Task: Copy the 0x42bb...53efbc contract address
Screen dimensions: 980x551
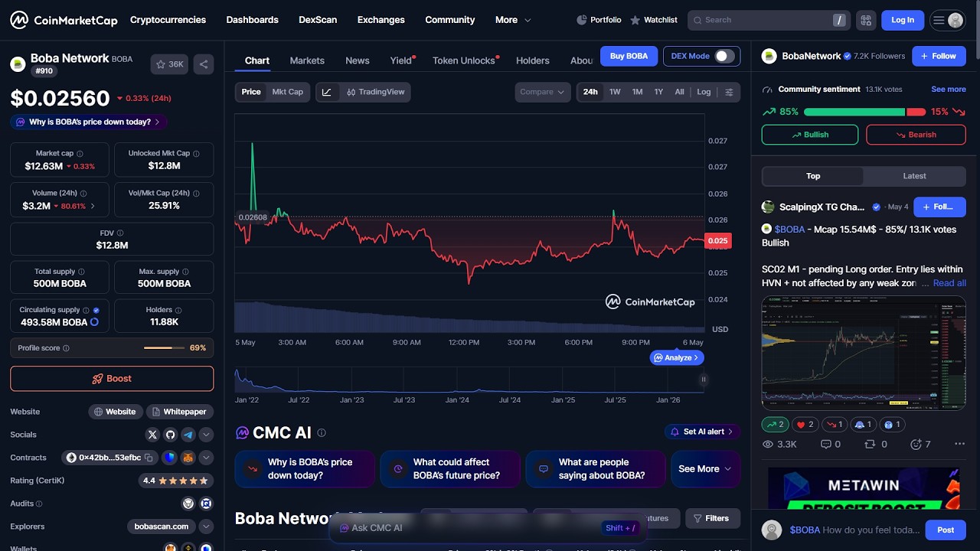Action: (149, 458)
